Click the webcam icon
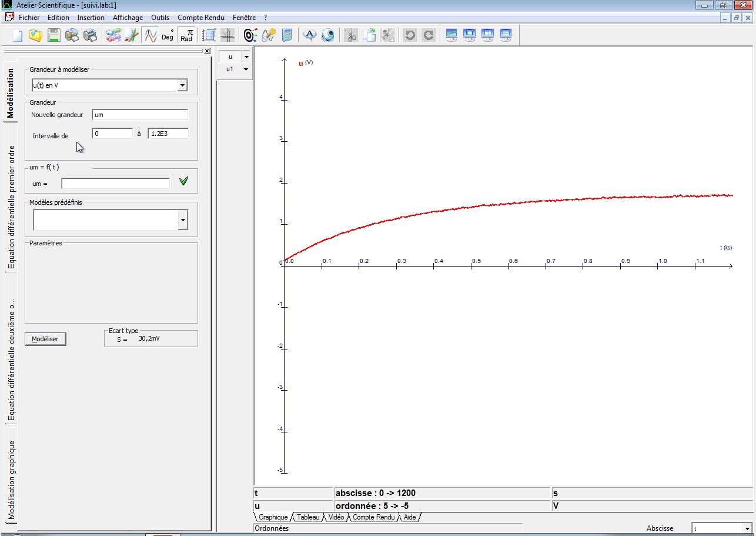 [x=328, y=35]
